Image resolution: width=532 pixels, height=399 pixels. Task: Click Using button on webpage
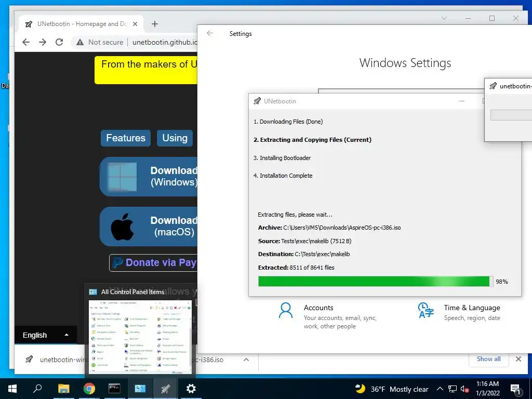[x=175, y=138]
